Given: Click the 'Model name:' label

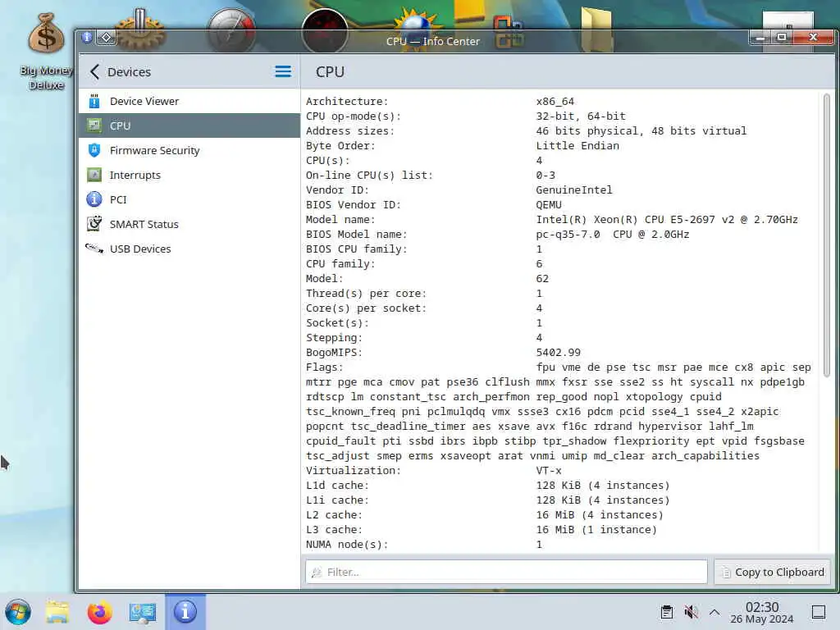Looking at the screenshot, I should [x=340, y=220].
